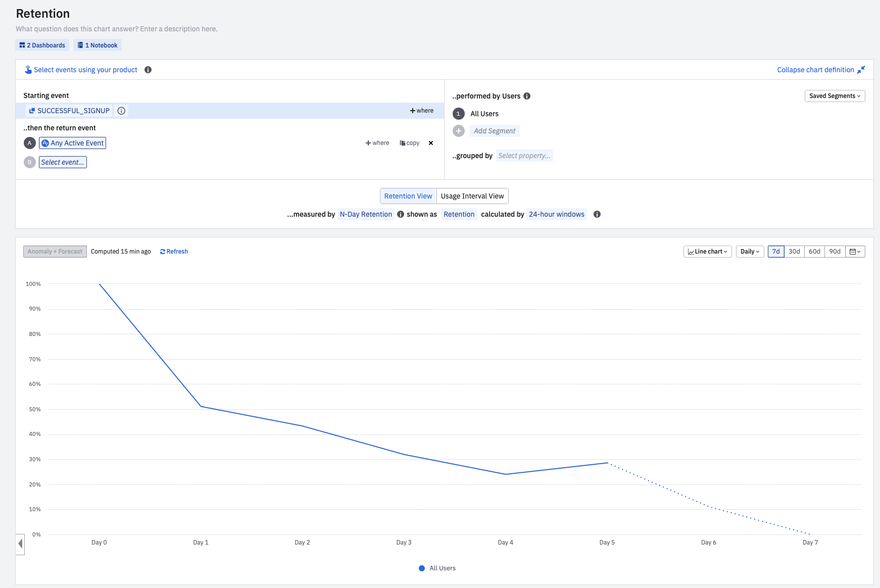Screen dimensions: 880x588
Task: Click the info icon next to Select events
Action: point(148,70)
